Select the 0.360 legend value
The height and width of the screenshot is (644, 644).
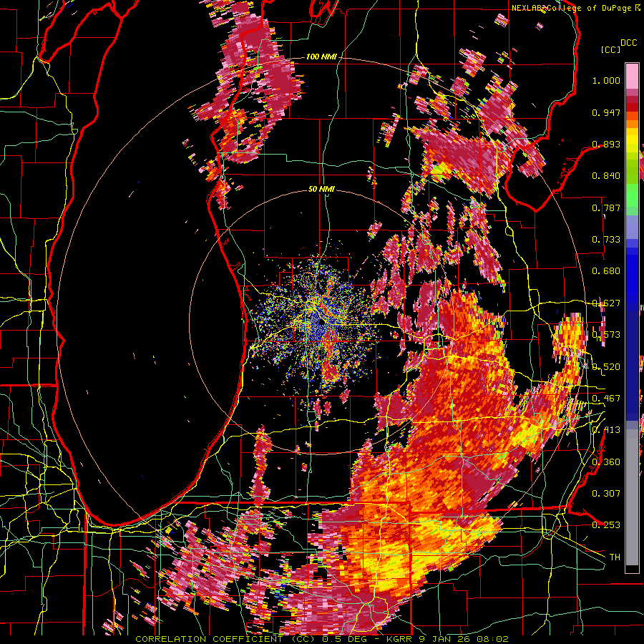pyautogui.click(x=606, y=462)
